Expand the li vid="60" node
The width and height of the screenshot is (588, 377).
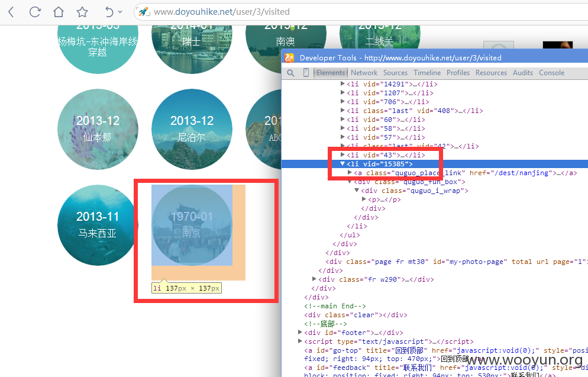(x=343, y=120)
